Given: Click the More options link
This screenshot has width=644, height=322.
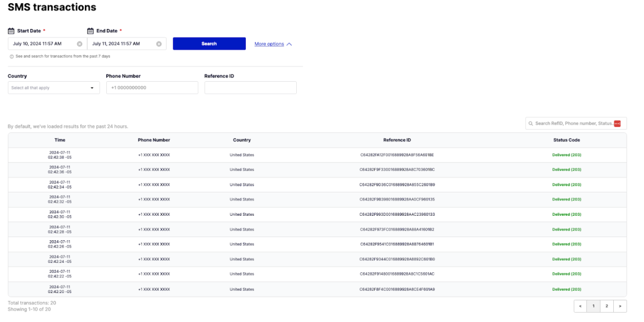Looking at the screenshot, I should click(269, 44).
